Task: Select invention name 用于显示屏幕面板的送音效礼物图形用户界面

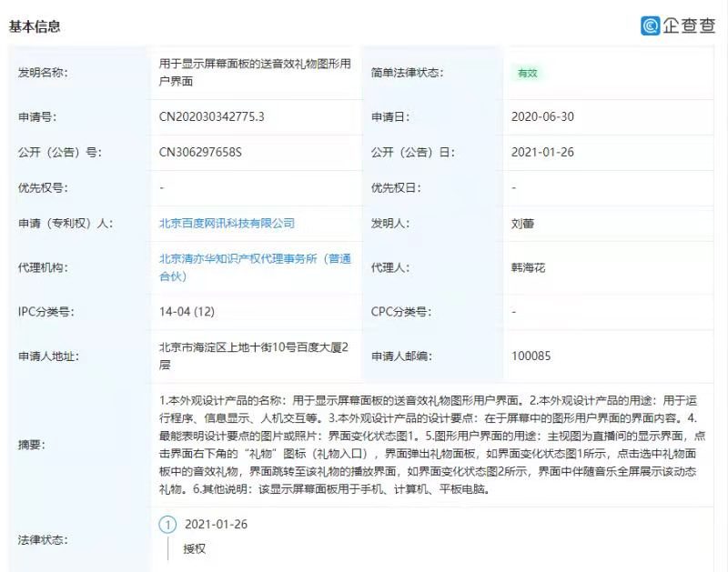Action: [x=255, y=73]
